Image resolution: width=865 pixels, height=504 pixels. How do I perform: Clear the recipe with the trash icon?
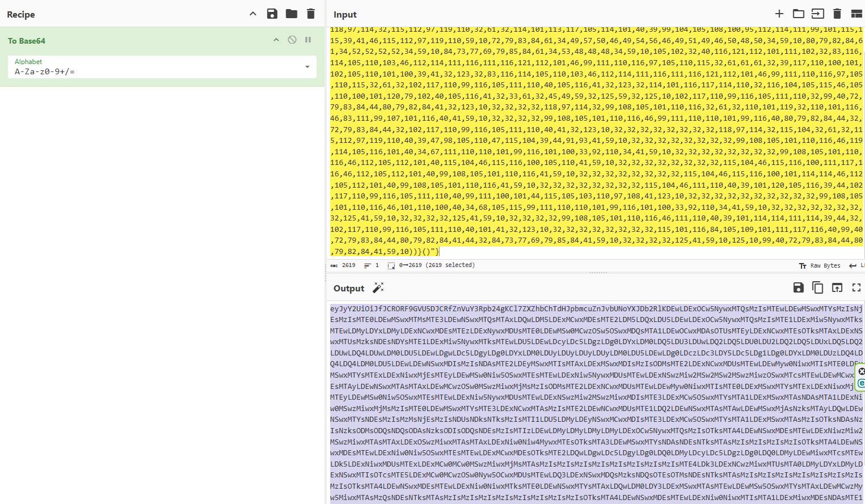click(x=311, y=14)
